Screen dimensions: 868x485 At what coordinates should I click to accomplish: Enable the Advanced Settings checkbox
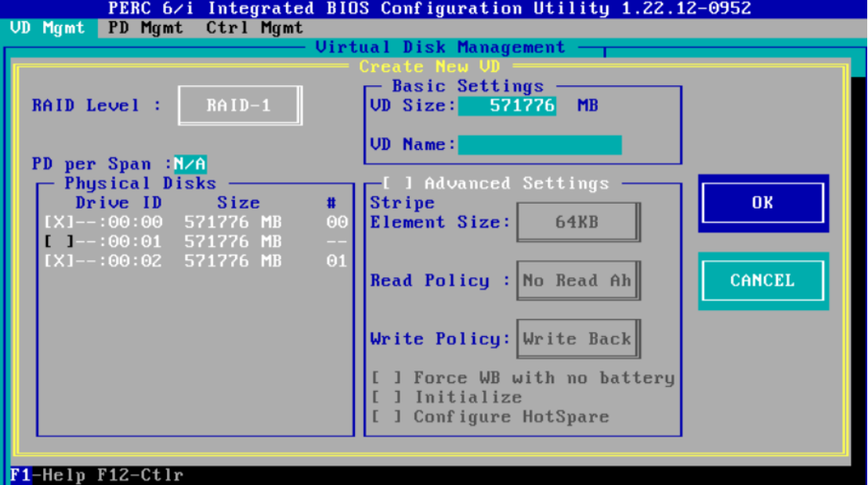tap(397, 183)
